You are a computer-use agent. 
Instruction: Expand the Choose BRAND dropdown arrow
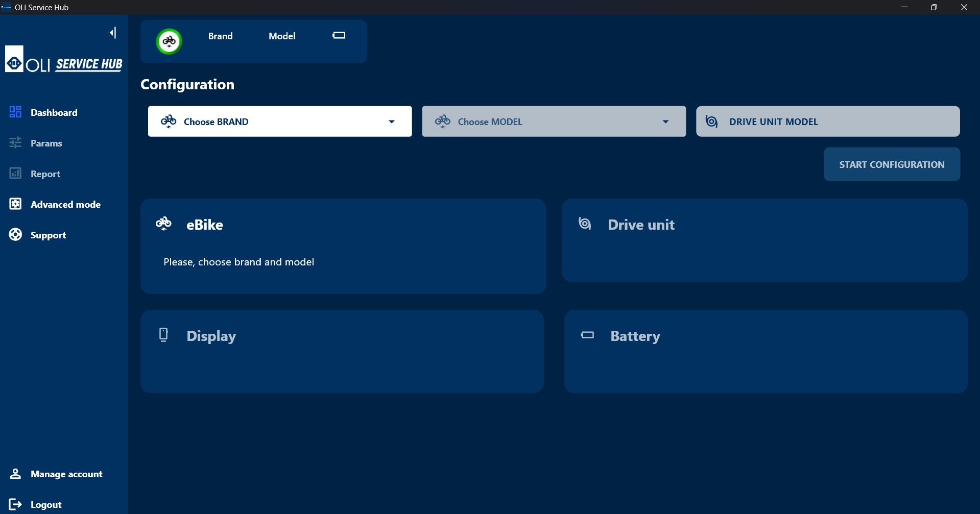392,121
